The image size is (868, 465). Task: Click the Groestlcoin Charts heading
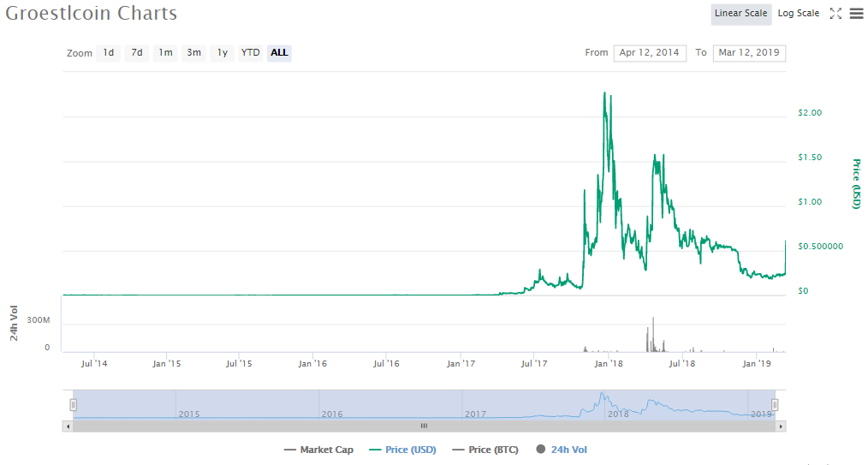pyautogui.click(x=92, y=14)
